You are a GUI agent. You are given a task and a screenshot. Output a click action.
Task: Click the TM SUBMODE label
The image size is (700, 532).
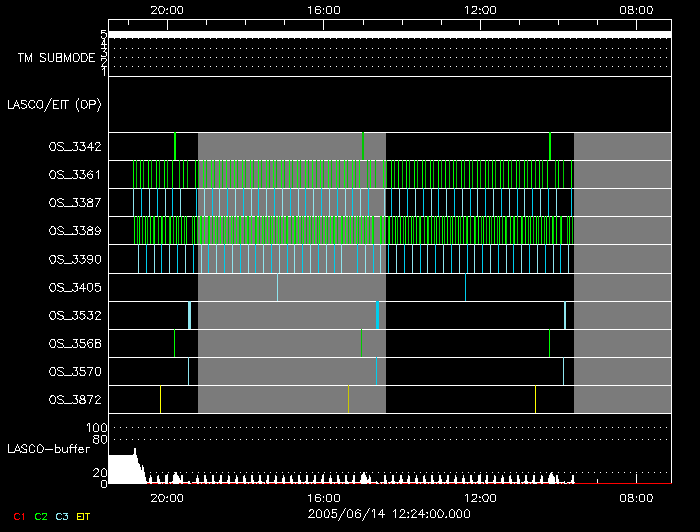57,58
